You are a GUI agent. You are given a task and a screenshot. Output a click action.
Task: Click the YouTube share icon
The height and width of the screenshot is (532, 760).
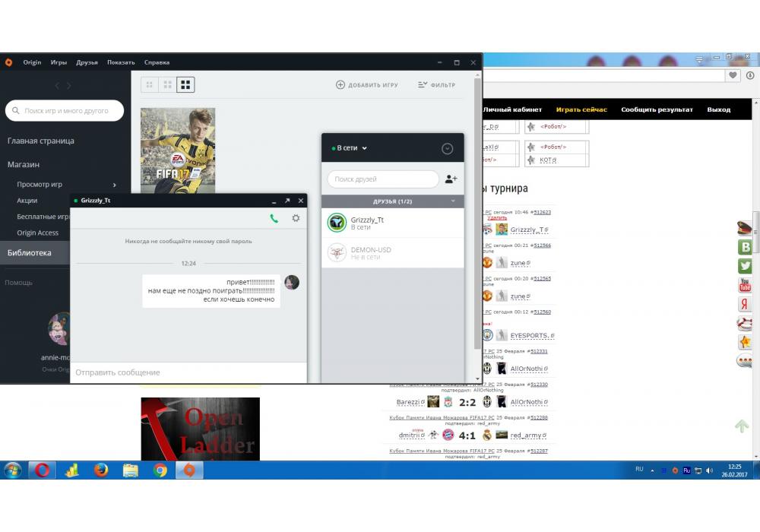click(x=745, y=285)
